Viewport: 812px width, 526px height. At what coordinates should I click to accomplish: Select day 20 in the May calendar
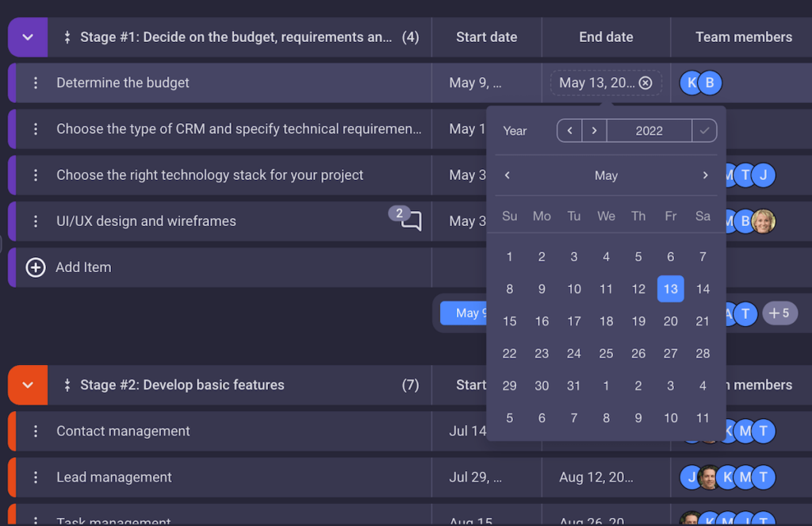(x=670, y=321)
